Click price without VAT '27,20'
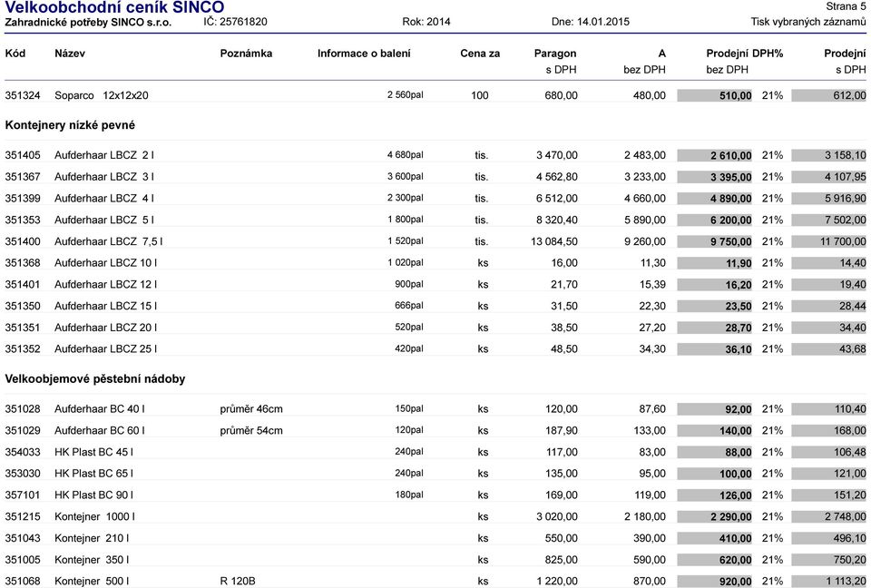 coord(652,328)
